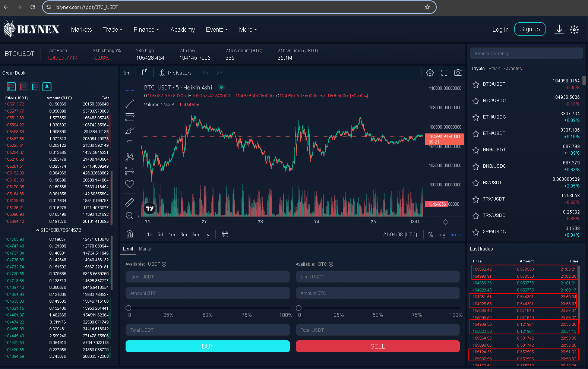Favorite the XRP/USDC pair star
This screenshot has height=369, width=588.
click(476, 232)
